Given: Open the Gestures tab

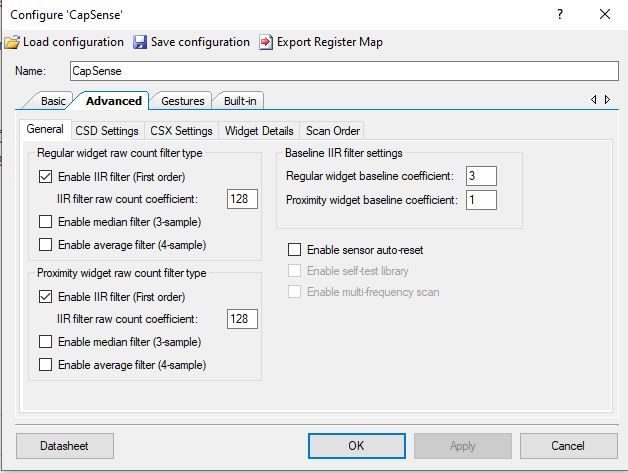Looking at the screenshot, I should click(183, 101).
